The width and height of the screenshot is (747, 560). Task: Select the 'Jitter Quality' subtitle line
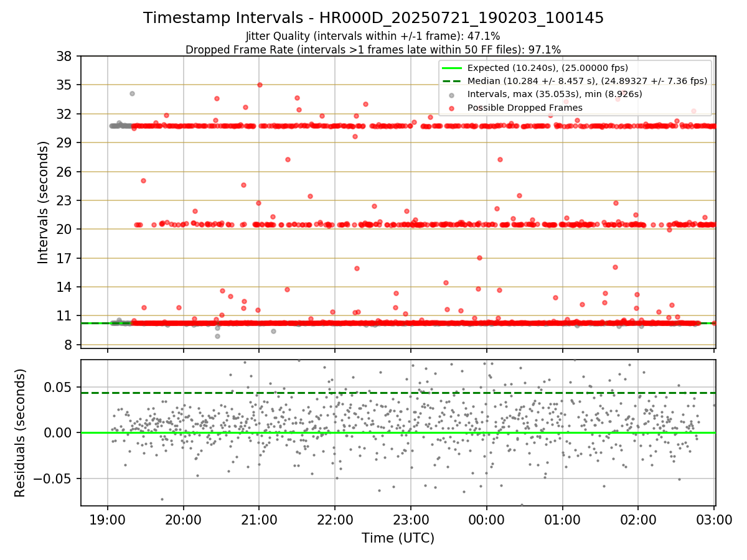point(373,37)
